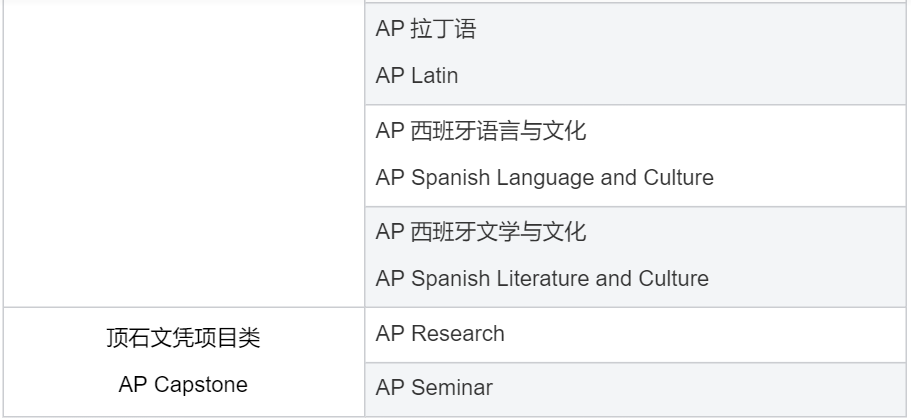Screen dimensions: 911x419
Task: Click the empty category cell beside AP Latin
Action: 184,153
